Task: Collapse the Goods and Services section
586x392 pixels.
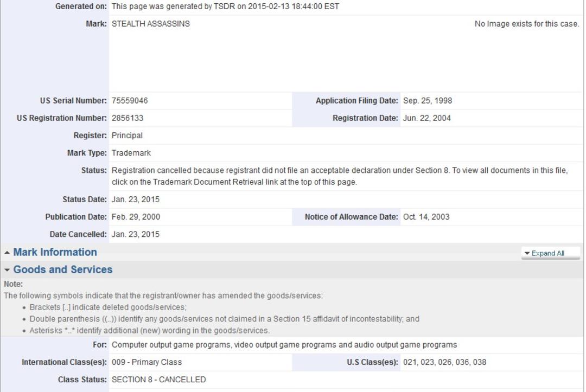Action: pos(7,270)
